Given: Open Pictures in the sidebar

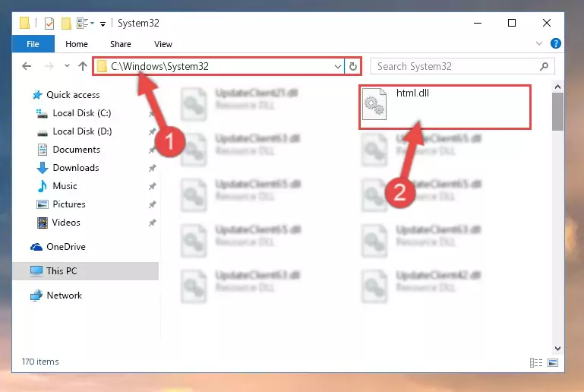Looking at the screenshot, I should 69,204.
